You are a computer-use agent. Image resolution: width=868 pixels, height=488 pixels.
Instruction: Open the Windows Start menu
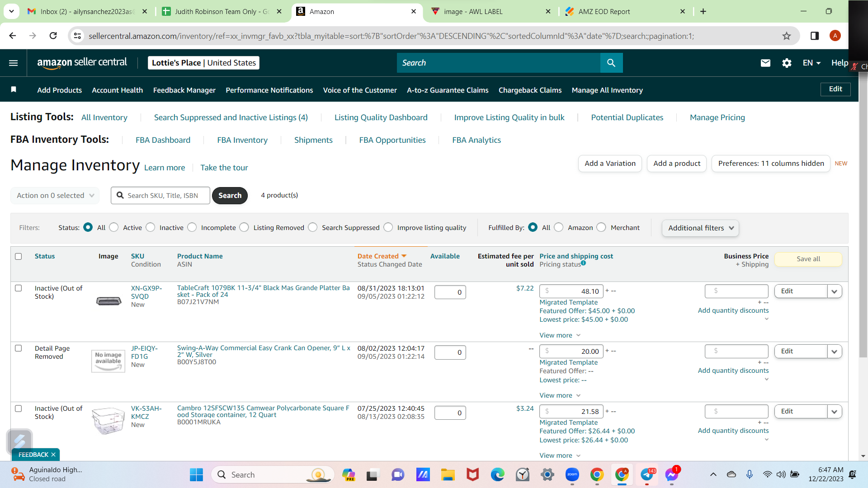196,474
